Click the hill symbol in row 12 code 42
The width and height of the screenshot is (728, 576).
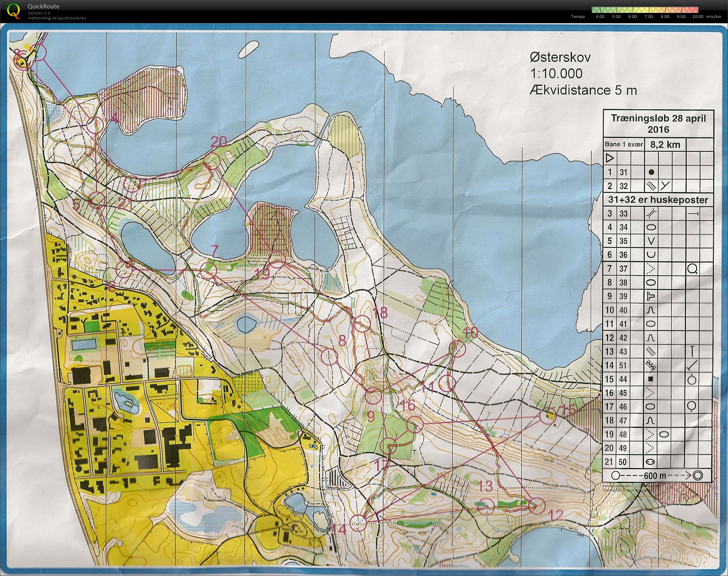[x=651, y=338]
